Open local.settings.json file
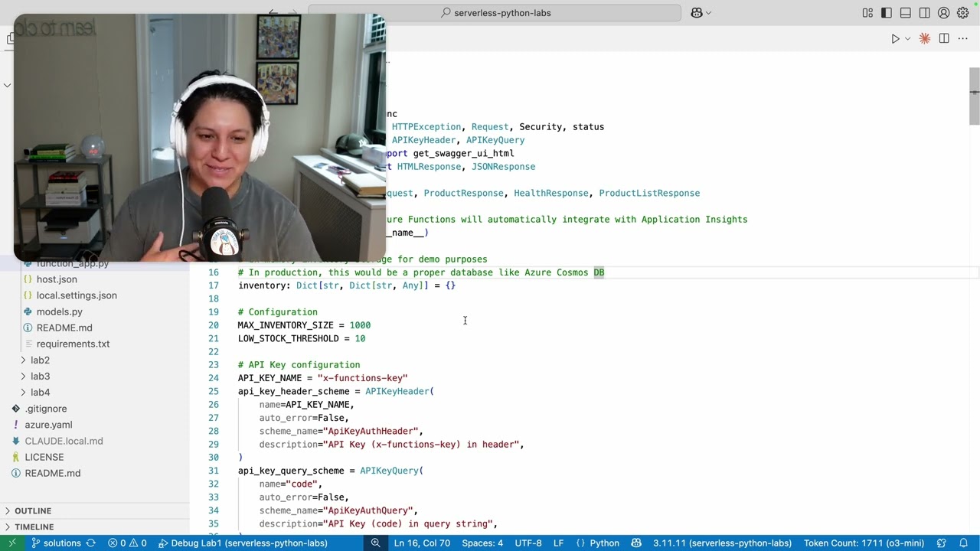This screenshot has height=551, width=980. click(x=77, y=295)
